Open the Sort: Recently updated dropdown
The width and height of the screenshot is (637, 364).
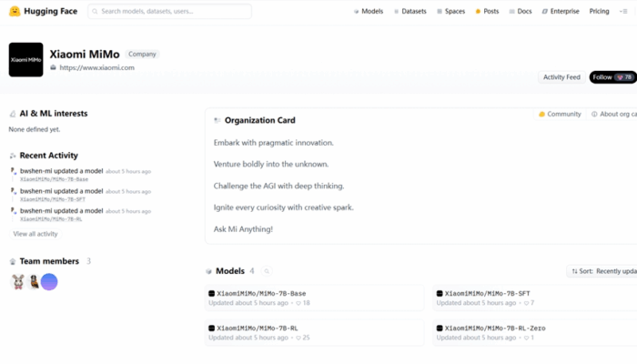(602, 271)
